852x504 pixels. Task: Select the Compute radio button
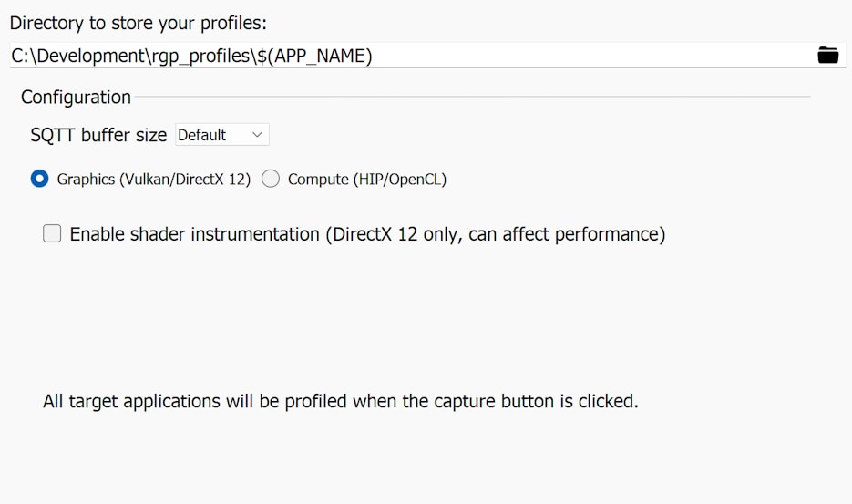click(x=271, y=180)
